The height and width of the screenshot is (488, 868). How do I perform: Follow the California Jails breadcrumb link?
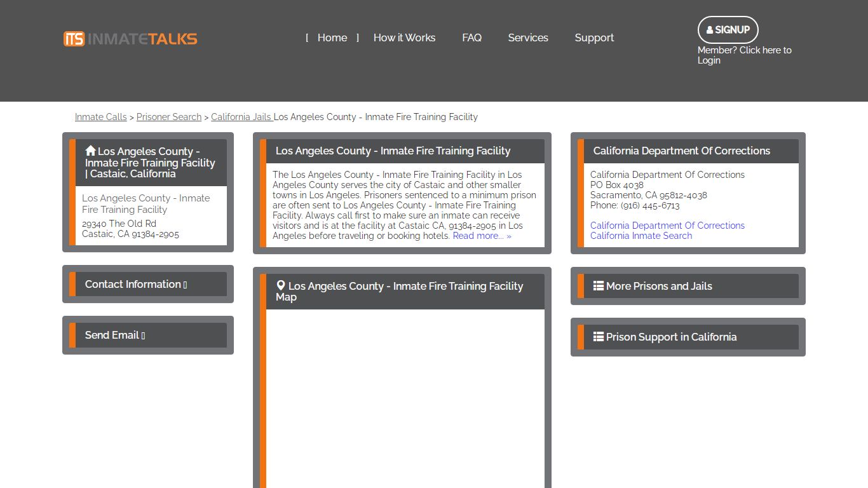(241, 117)
